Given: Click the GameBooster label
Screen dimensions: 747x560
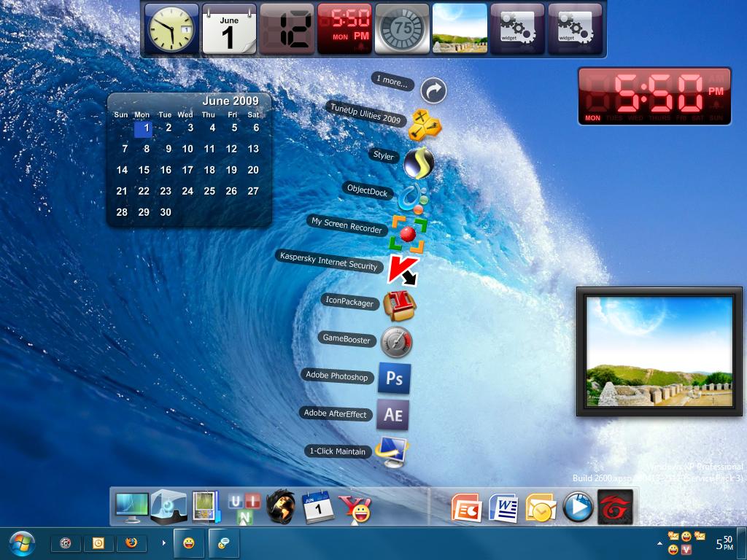Looking at the screenshot, I should (x=347, y=338).
